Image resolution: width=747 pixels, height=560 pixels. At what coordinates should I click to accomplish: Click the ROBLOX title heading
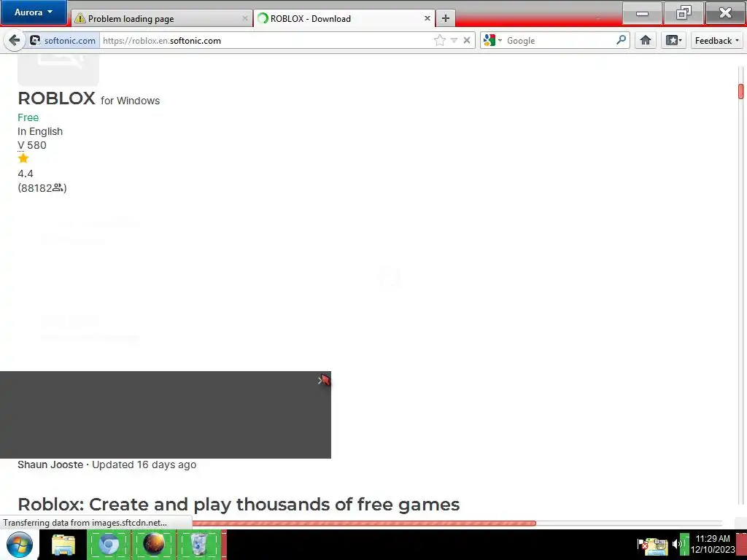point(56,98)
